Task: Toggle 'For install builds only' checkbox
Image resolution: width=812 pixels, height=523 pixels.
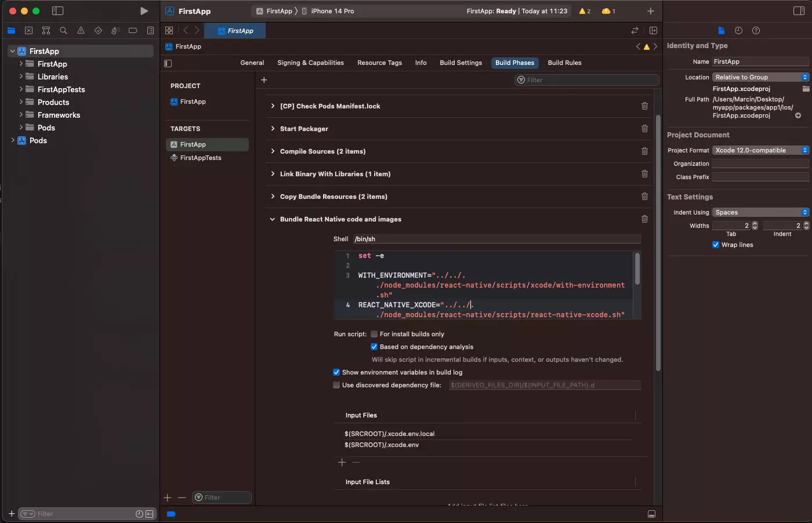Action: 374,334
